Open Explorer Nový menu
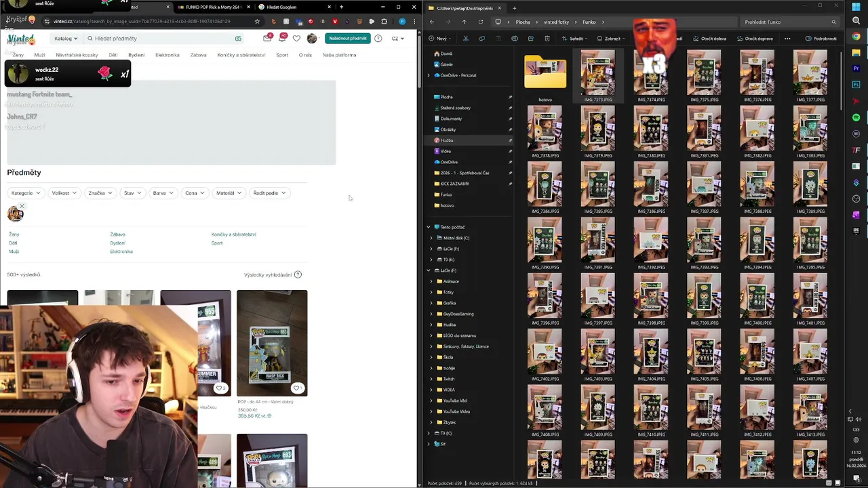This screenshot has height=488, width=868. pos(441,39)
